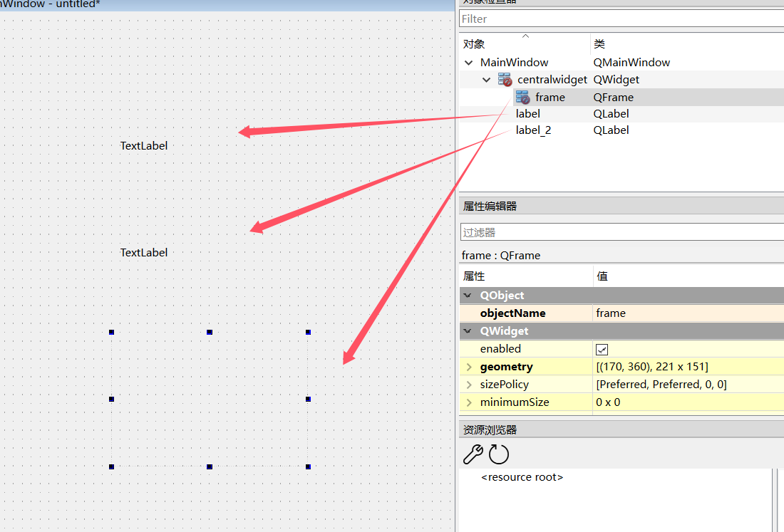Collapse the QObject property group

tap(468, 296)
